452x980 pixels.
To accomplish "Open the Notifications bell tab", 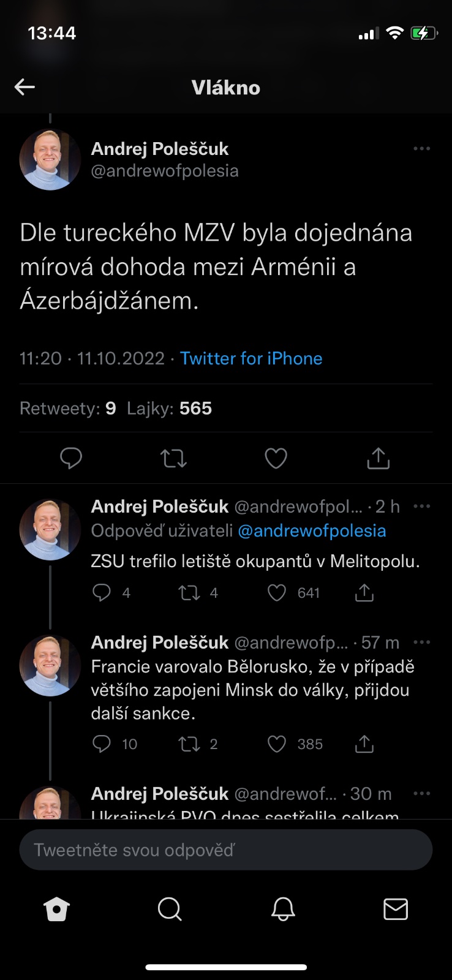I will click(283, 910).
